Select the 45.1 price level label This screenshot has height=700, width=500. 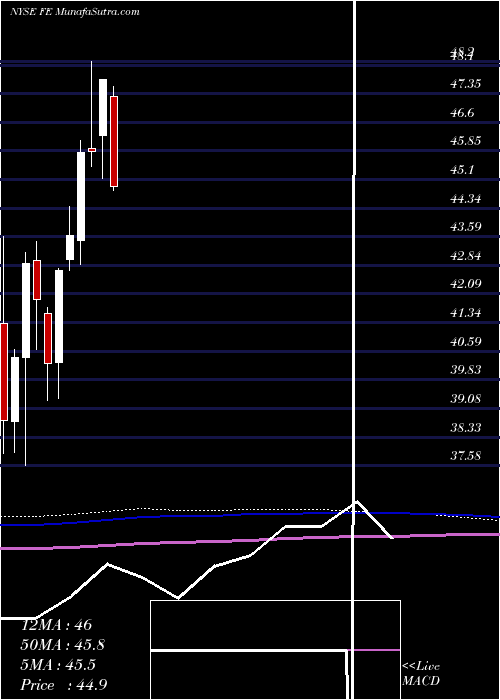462,170
